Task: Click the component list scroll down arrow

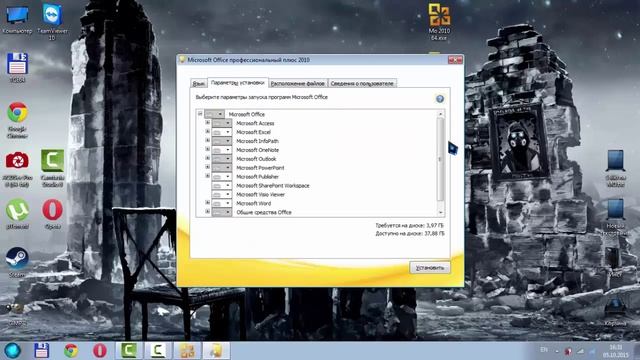Action: coord(440,213)
